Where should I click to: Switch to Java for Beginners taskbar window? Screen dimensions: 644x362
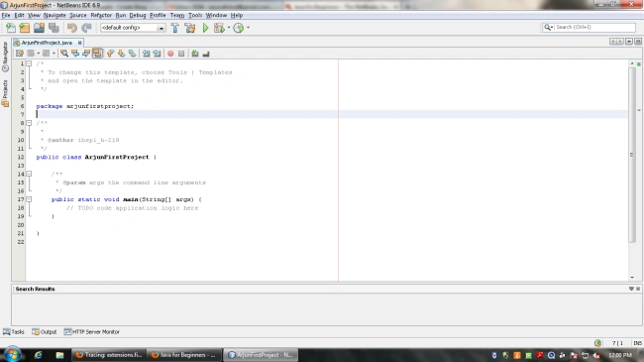coord(183,355)
